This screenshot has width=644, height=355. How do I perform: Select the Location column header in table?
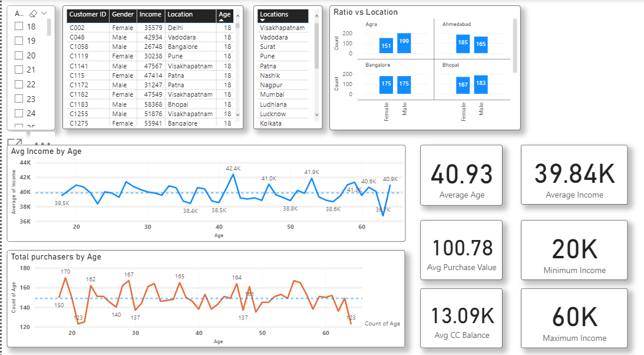coord(180,14)
